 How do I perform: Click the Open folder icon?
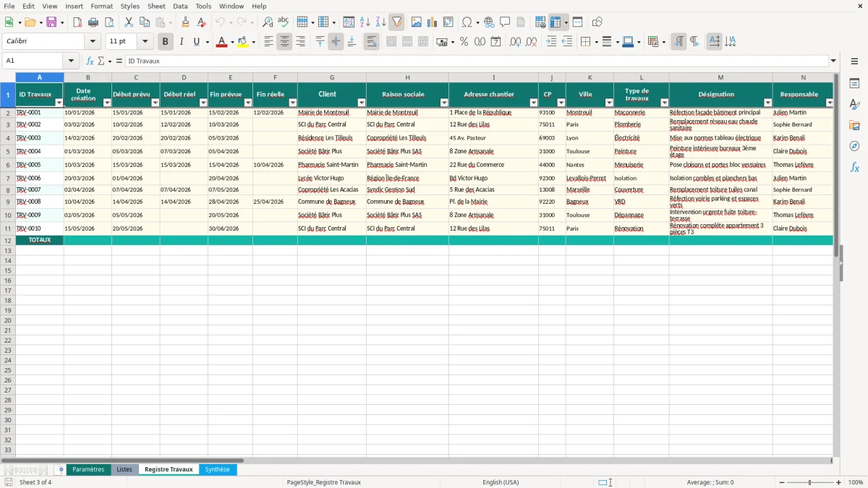click(30, 22)
